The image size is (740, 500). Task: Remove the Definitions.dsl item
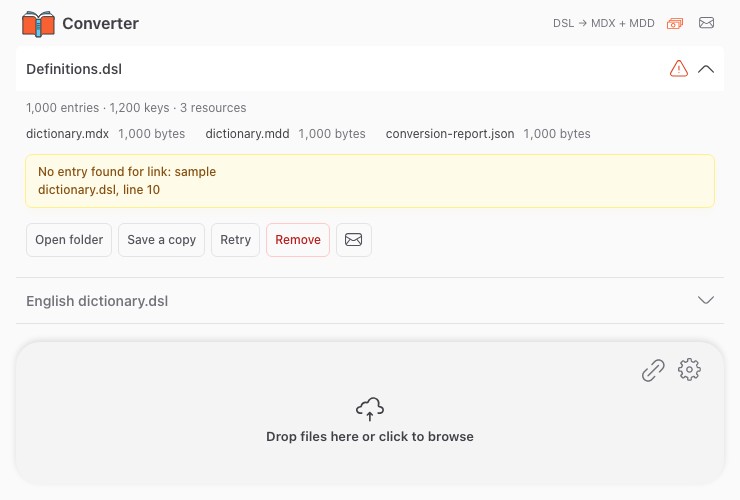pyautogui.click(x=298, y=240)
